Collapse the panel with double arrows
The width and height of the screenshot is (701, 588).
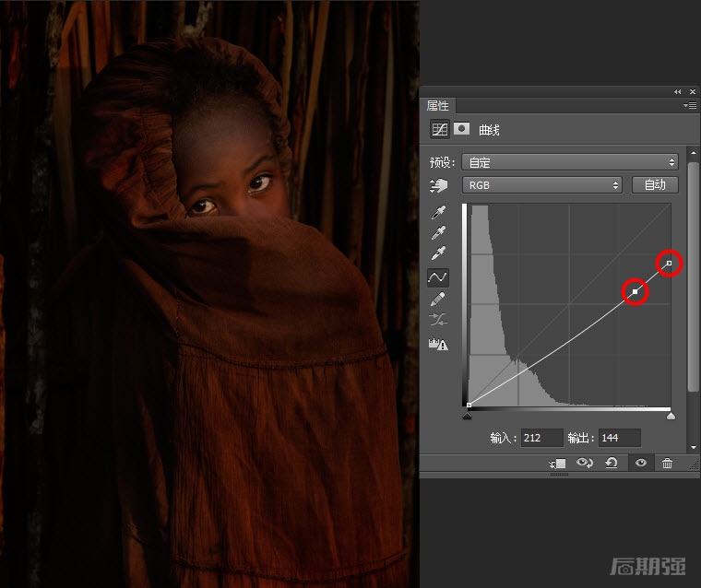[x=677, y=91]
